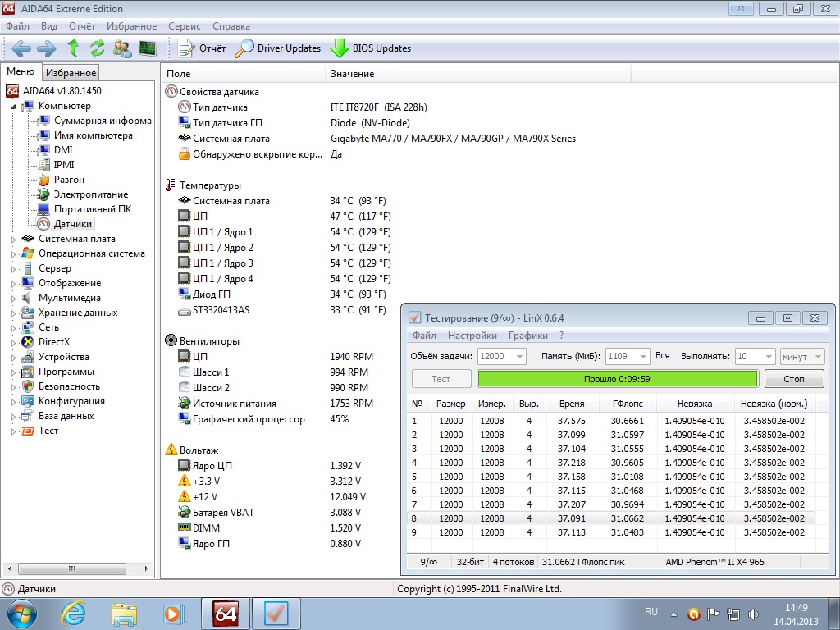Expand the Операционная система node

(14, 254)
